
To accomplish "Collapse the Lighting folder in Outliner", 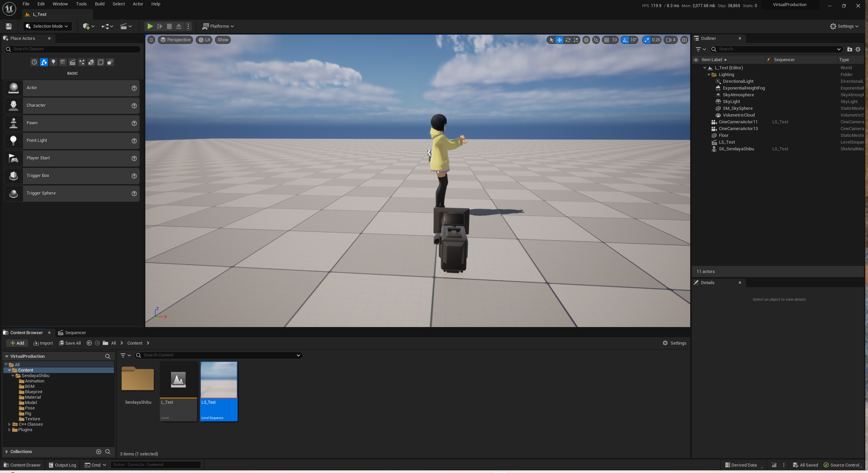I will 709,74.
